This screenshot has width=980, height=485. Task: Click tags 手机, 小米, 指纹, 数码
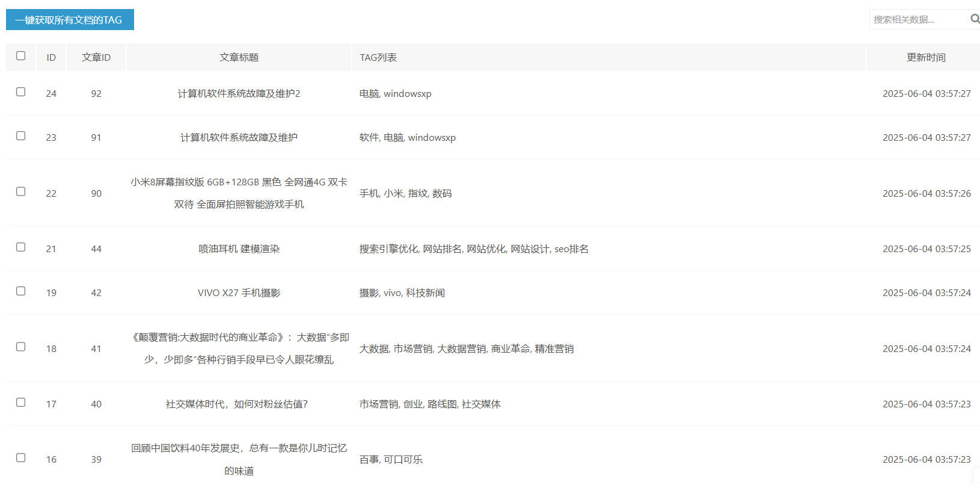405,193
